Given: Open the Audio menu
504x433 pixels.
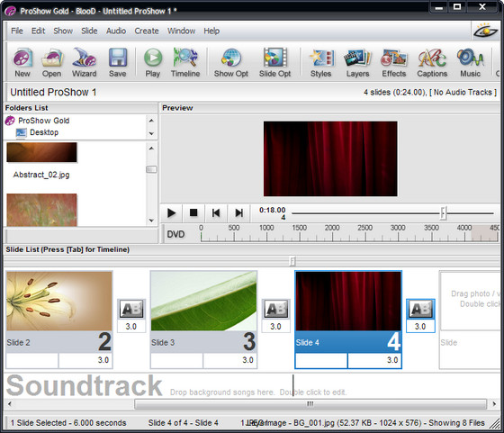Looking at the screenshot, I should (x=116, y=31).
